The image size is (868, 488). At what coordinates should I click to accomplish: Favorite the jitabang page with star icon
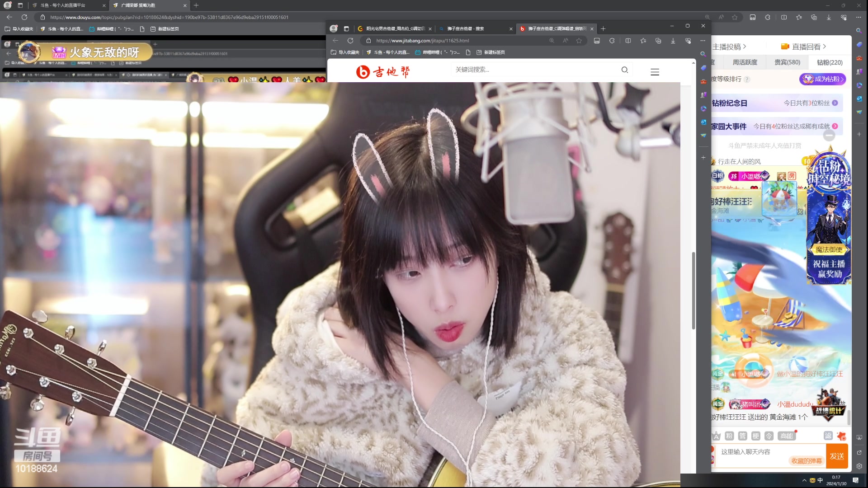coord(579,41)
